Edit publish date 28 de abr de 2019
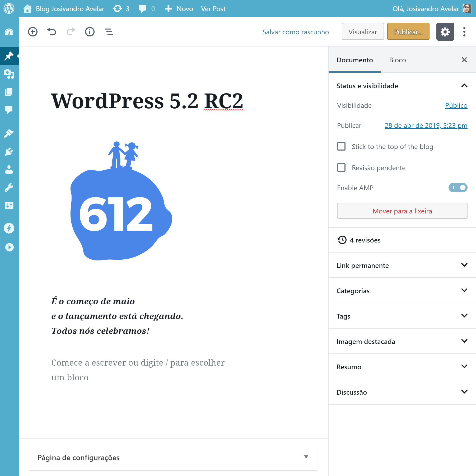This screenshot has width=476, height=476. (x=426, y=125)
